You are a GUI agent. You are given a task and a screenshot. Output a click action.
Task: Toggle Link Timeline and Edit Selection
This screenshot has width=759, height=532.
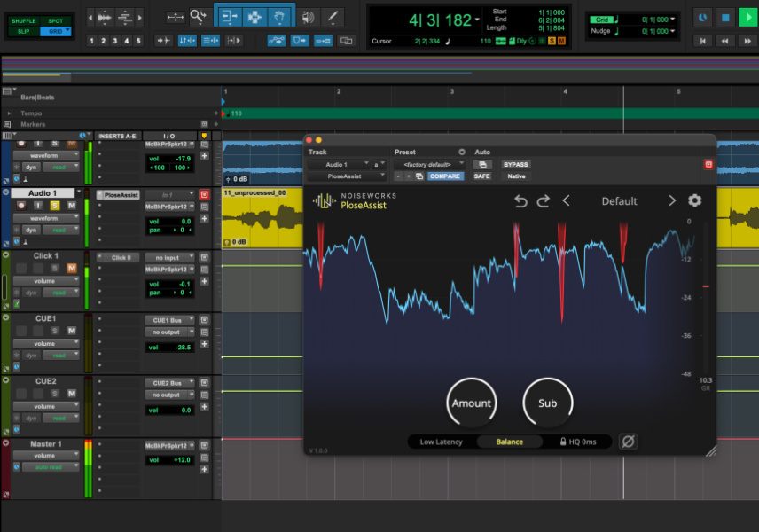[x=187, y=41]
